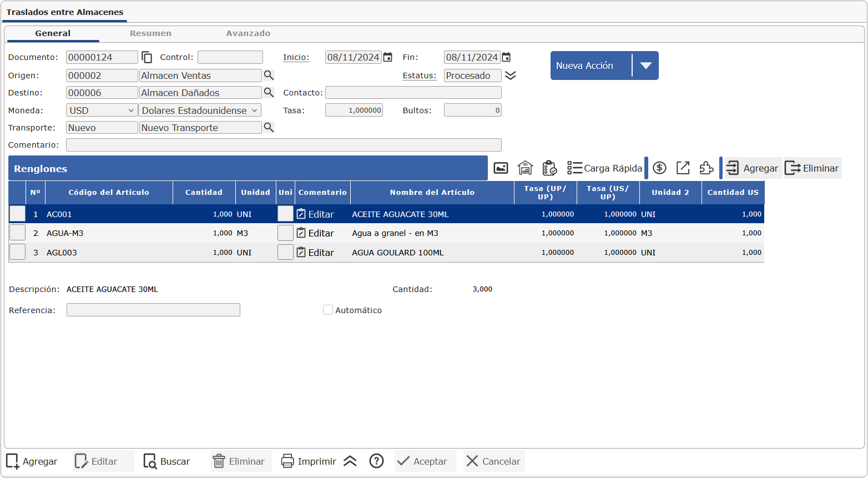Switch to the Resumen tab
The image size is (868, 478).
pyautogui.click(x=150, y=33)
